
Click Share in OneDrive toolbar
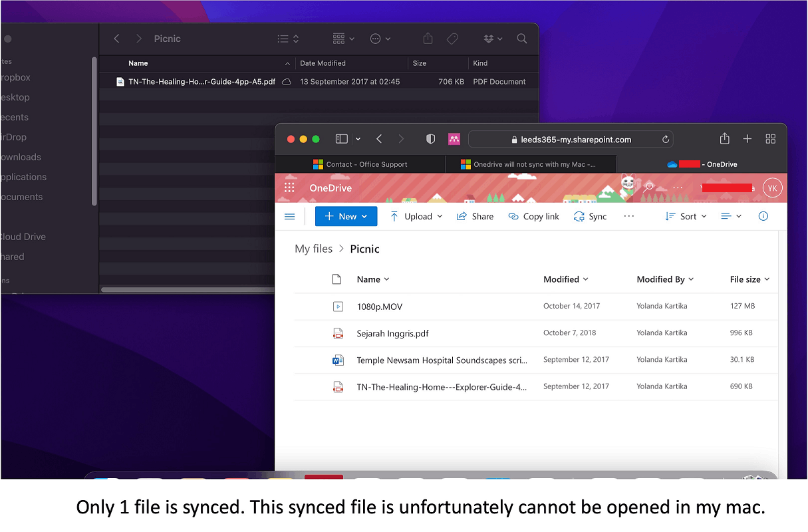pyautogui.click(x=475, y=216)
